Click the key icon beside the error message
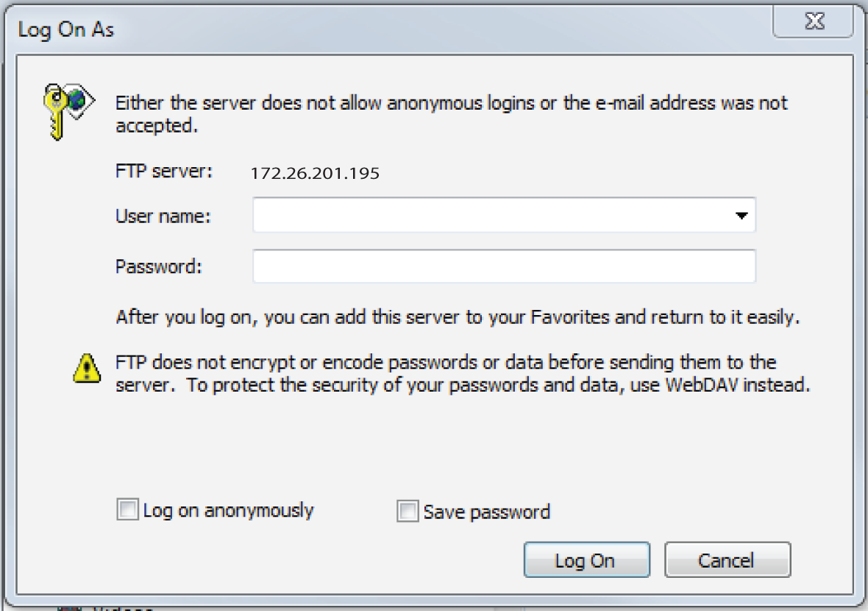 67,111
